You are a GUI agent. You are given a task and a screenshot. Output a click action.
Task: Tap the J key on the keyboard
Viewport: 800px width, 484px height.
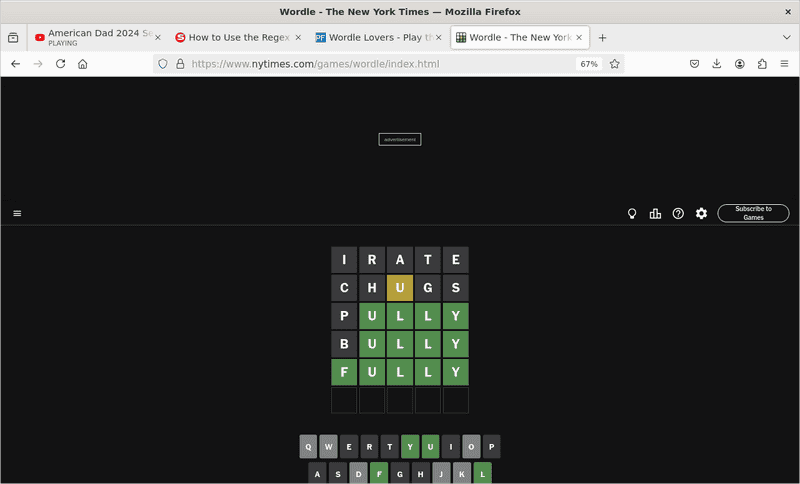441,473
